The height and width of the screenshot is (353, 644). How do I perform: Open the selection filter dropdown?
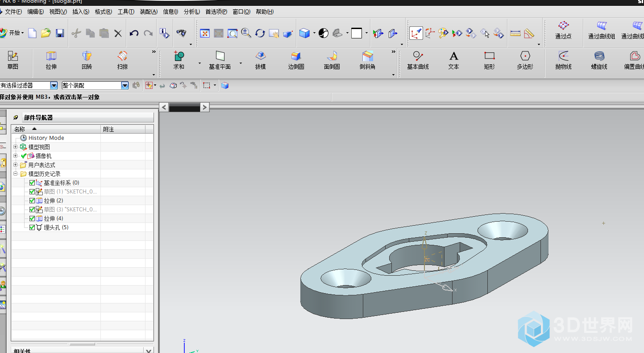pyautogui.click(x=54, y=85)
